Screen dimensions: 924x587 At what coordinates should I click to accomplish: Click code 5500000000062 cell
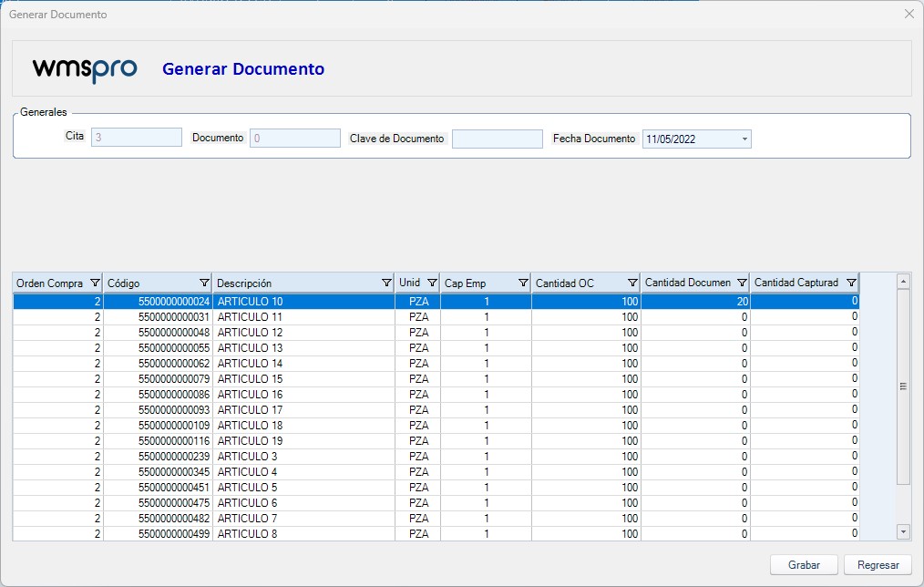pyautogui.click(x=158, y=364)
